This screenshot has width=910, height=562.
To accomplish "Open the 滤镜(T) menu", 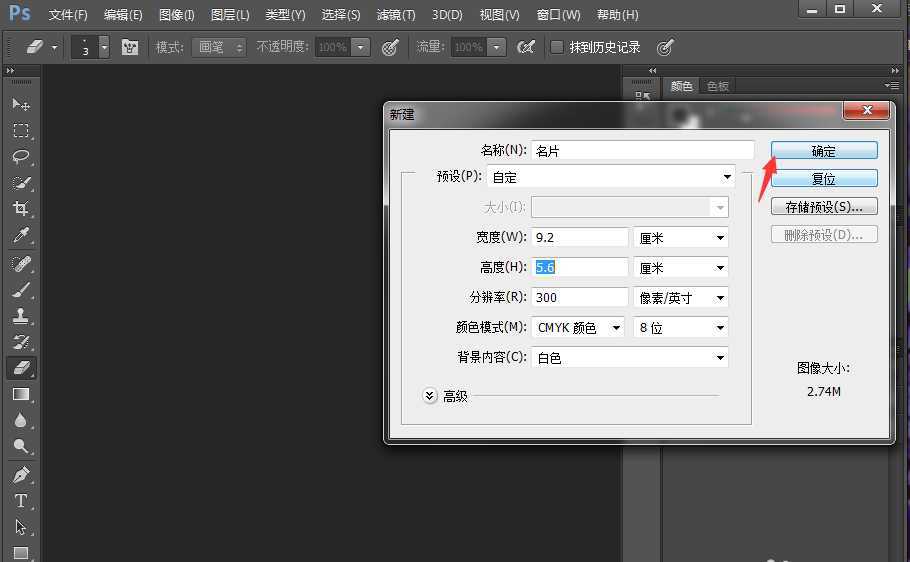I will [395, 15].
